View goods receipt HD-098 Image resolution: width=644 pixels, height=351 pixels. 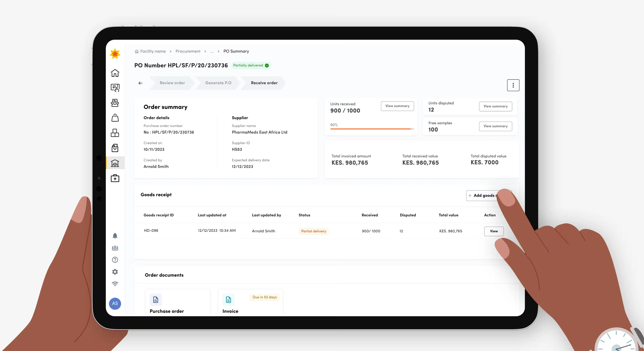coord(494,231)
